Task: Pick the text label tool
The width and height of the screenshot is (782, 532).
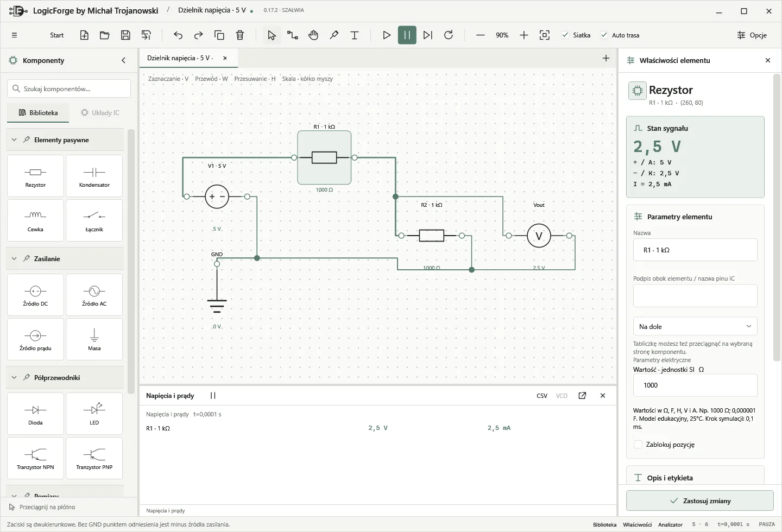Action: tap(355, 35)
